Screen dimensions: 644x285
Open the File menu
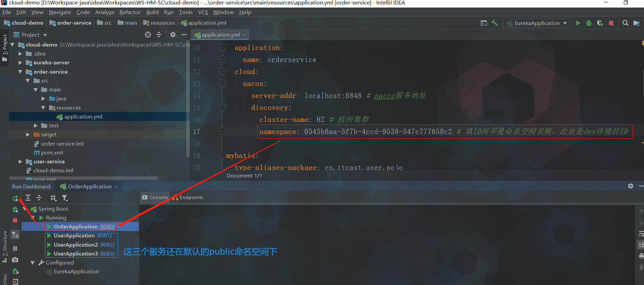[7, 12]
